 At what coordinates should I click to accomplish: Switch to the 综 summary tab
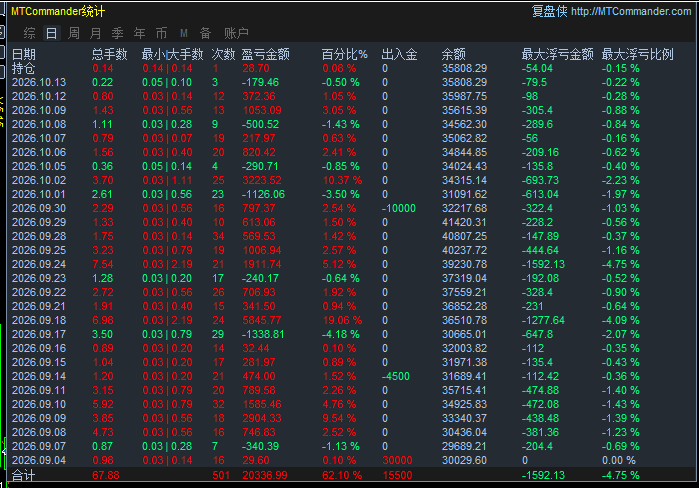click(29, 33)
